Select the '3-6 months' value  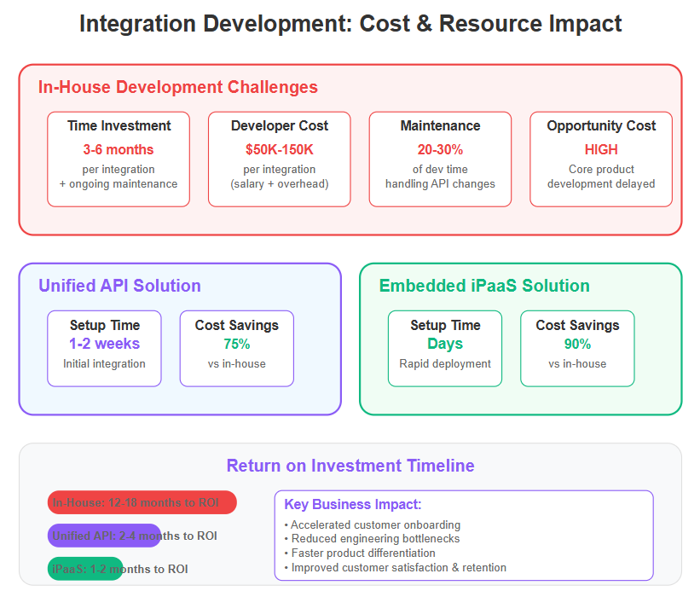coord(119,149)
